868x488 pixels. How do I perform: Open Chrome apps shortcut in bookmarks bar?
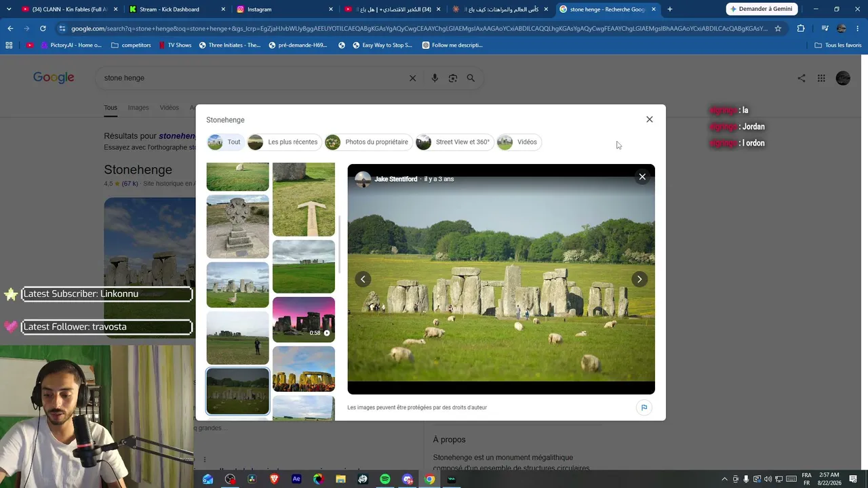tap(9, 45)
